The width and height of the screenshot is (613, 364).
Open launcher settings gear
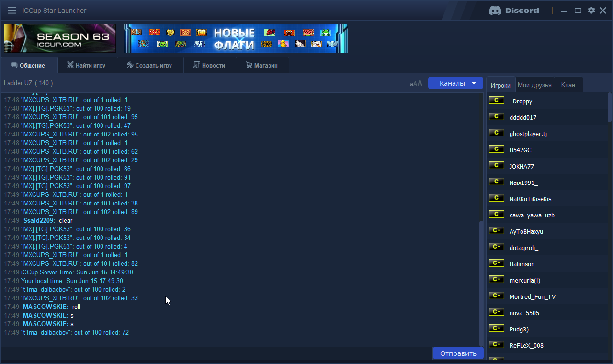(x=591, y=11)
